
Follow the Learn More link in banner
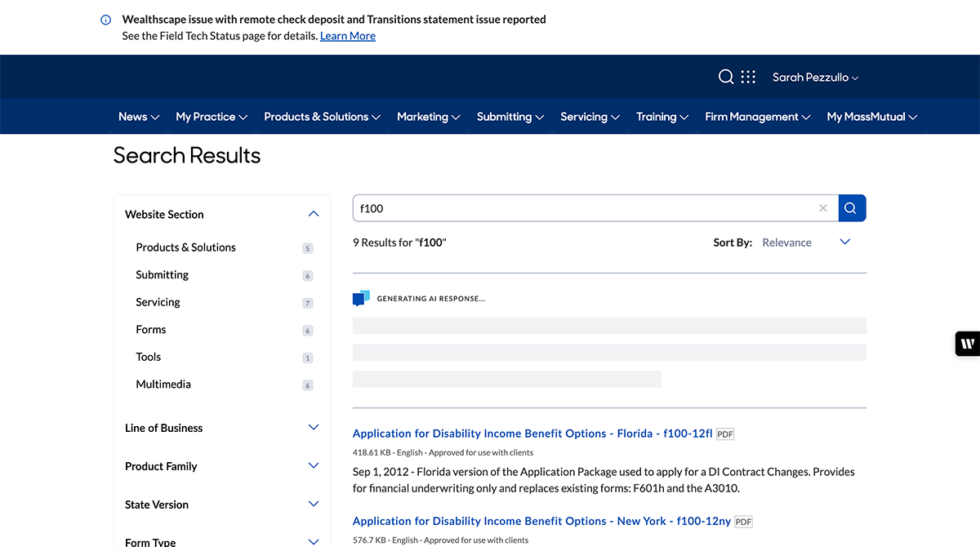[348, 36]
